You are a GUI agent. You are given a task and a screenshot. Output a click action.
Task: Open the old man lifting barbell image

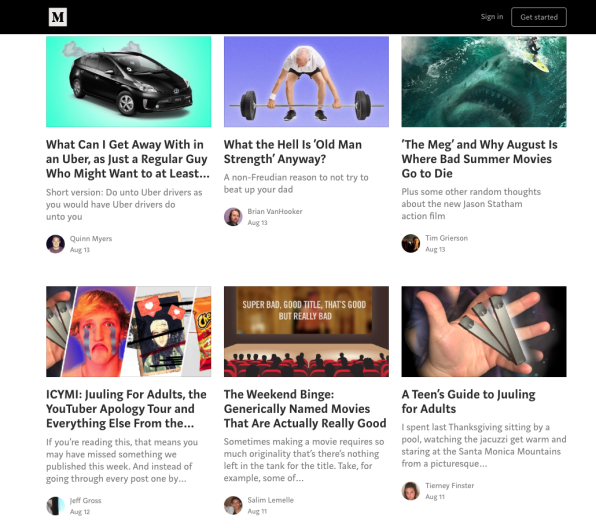point(306,82)
